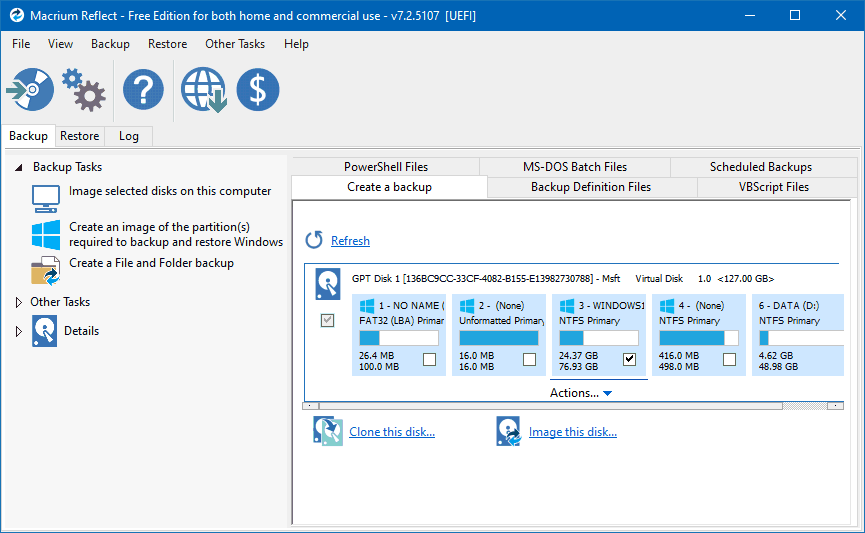Click the Image this disk... link

pos(573,431)
